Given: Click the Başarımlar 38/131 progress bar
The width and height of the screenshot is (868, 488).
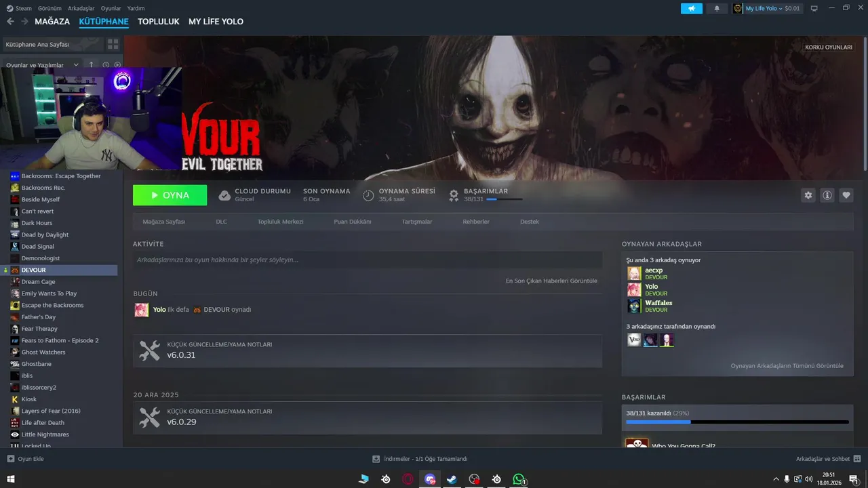Looking at the screenshot, I should tap(504, 199).
